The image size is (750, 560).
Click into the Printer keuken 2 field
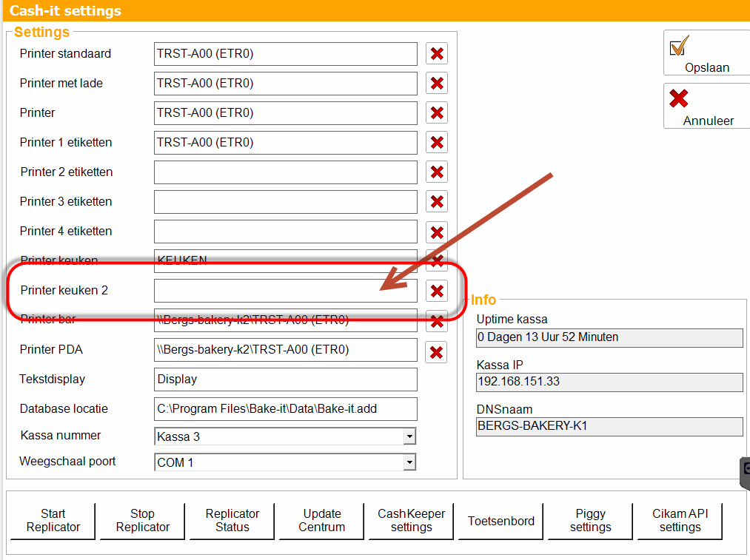tap(286, 291)
